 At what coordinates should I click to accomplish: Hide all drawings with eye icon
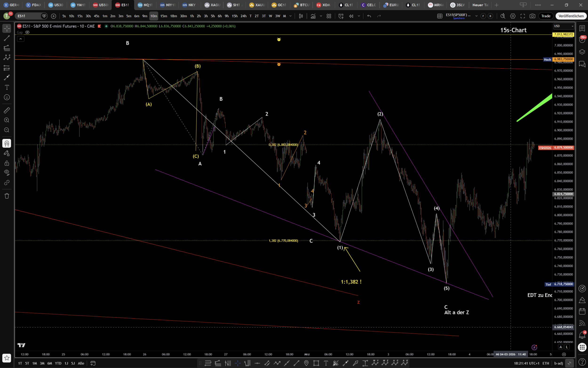(7, 173)
